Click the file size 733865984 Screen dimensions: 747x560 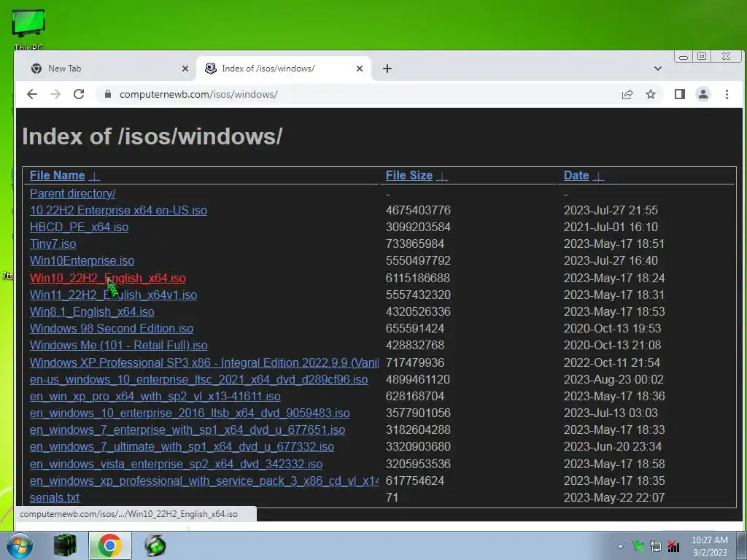coord(415,244)
